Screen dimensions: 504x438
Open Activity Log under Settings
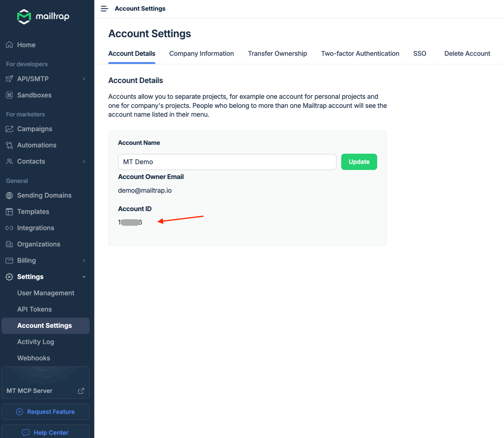(x=36, y=342)
